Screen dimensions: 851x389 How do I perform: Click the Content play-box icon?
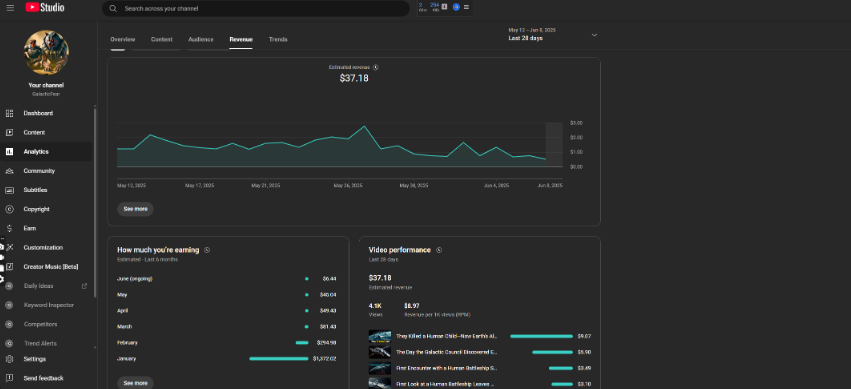[9, 132]
